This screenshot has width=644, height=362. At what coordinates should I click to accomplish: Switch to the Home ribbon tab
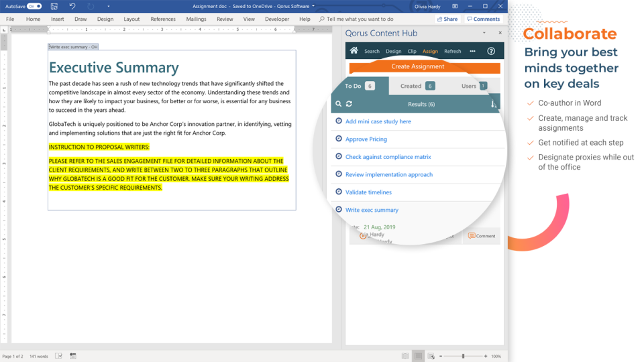33,19
